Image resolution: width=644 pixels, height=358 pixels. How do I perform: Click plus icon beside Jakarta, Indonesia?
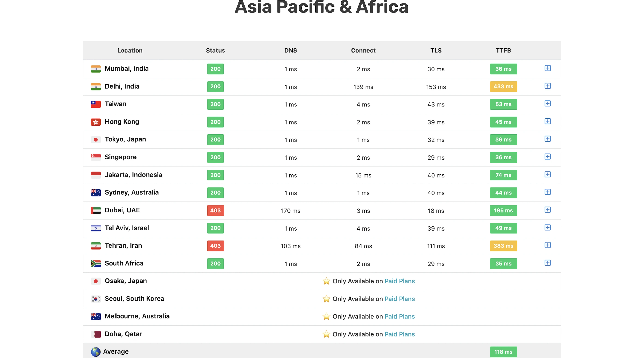point(547,175)
